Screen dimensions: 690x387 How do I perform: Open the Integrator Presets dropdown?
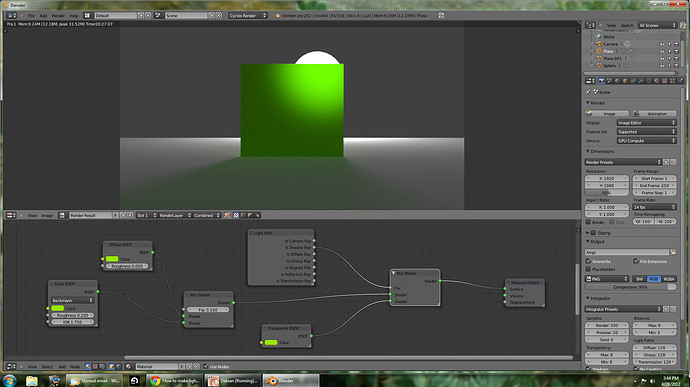point(623,309)
